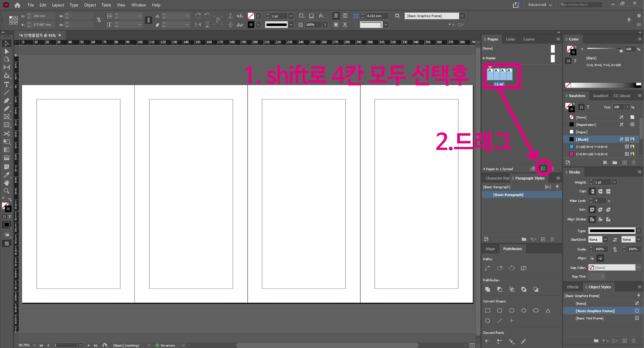This screenshot has width=644, height=348.
Task: Select the A-Master page thumbnail
Action: 553,58
